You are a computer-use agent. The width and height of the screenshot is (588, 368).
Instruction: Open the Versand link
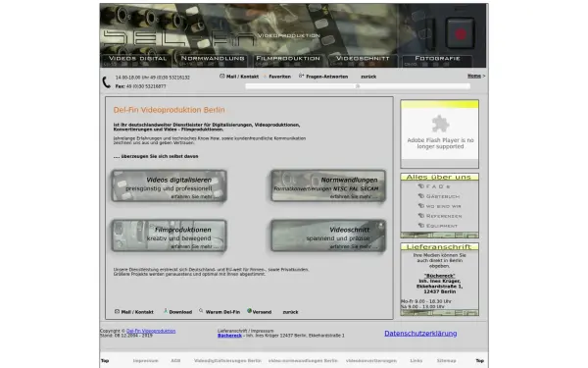click(x=262, y=312)
